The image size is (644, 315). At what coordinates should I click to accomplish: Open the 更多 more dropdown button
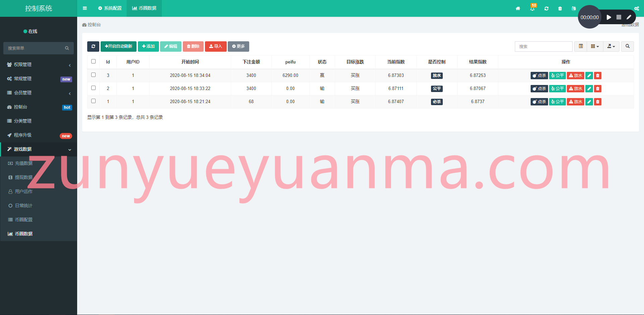click(238, 46)
